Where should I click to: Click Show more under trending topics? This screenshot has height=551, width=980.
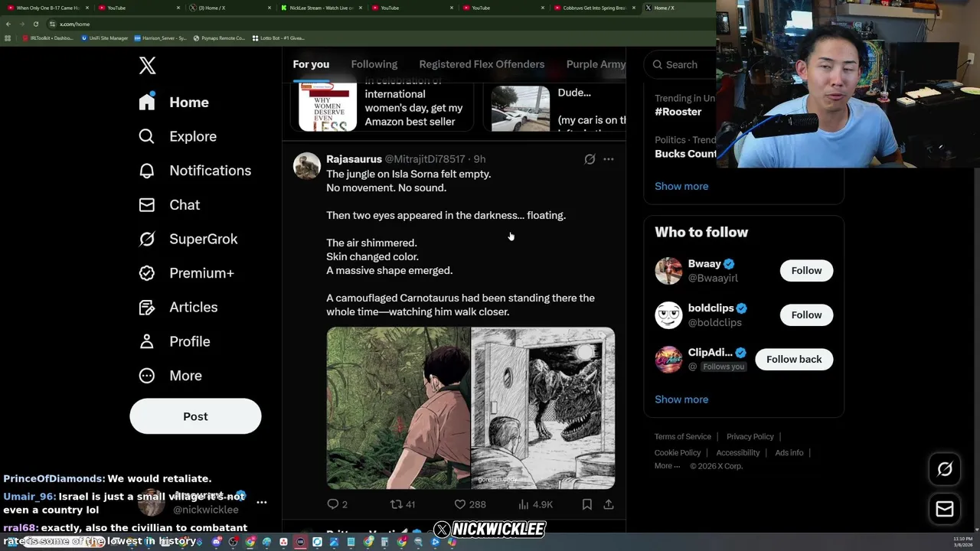[681, 186]
